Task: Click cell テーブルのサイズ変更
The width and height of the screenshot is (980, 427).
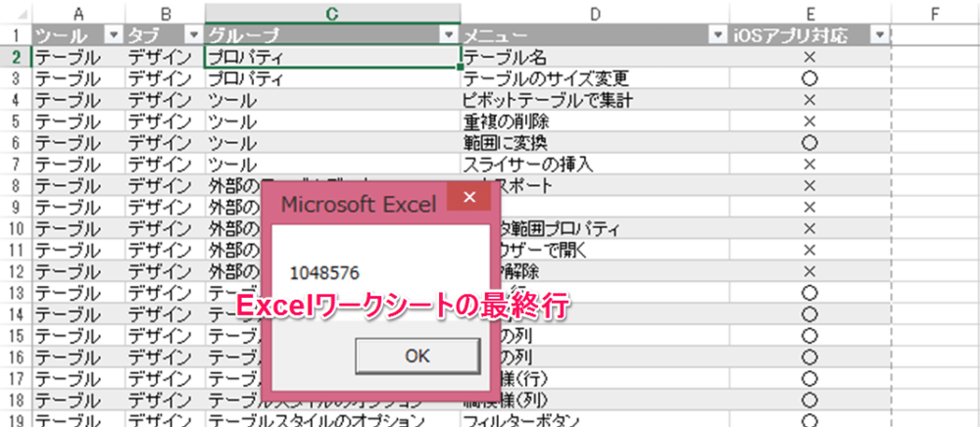Action: click(595, 78)
